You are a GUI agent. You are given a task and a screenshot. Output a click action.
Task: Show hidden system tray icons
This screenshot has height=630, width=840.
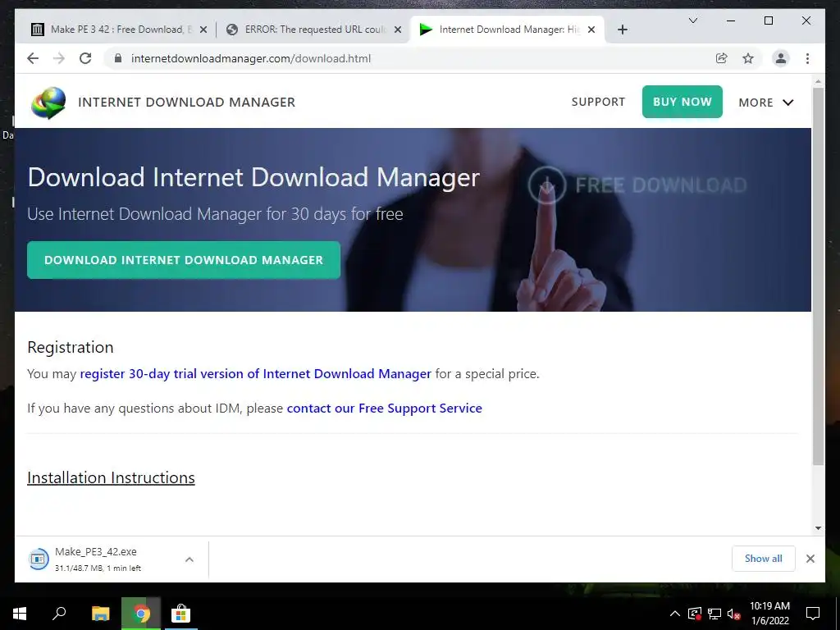(674, 614)
